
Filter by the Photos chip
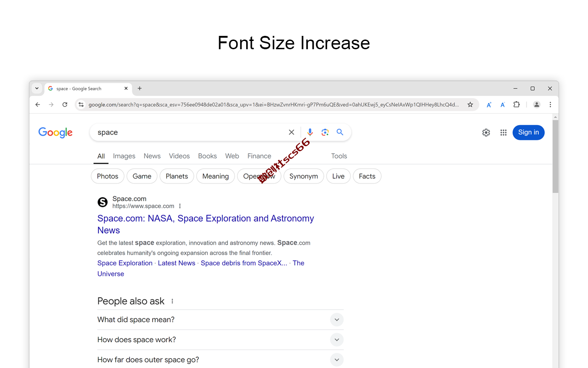(x=107, y=176)
